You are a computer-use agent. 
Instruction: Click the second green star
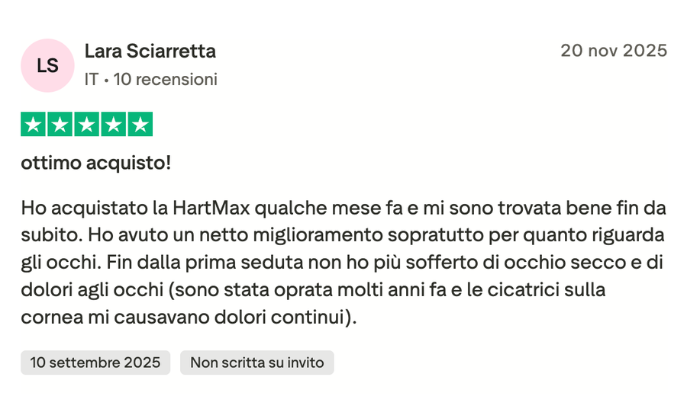pos(60,125)
